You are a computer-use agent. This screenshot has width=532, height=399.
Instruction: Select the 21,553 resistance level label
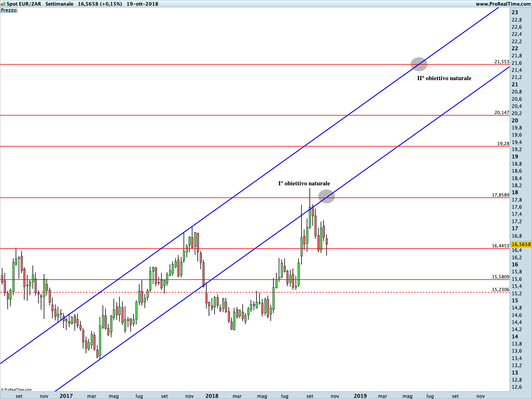click(x=502, y=62)
